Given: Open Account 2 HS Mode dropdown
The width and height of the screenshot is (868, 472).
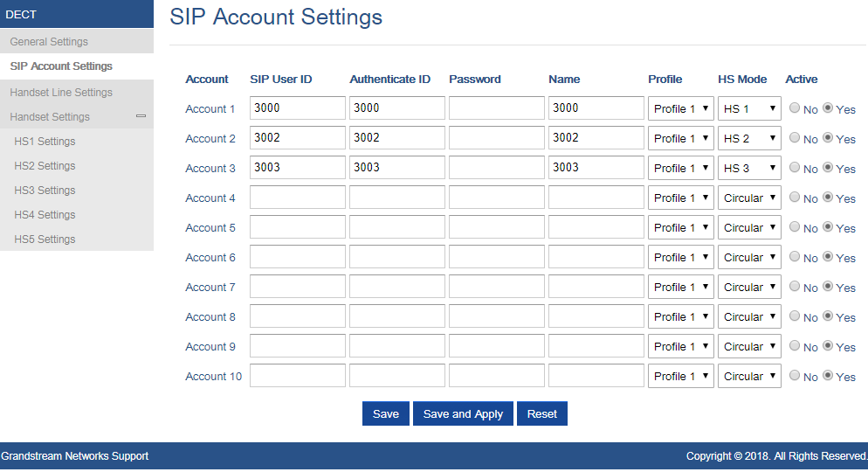Looking at the screenshot, I should coord(749,138).
